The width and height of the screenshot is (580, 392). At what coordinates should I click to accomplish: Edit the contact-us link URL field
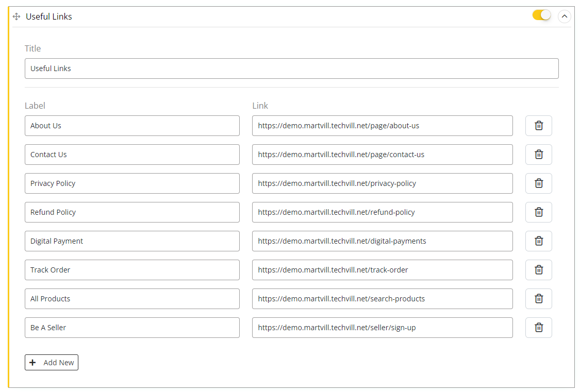(x=382, y=155)
